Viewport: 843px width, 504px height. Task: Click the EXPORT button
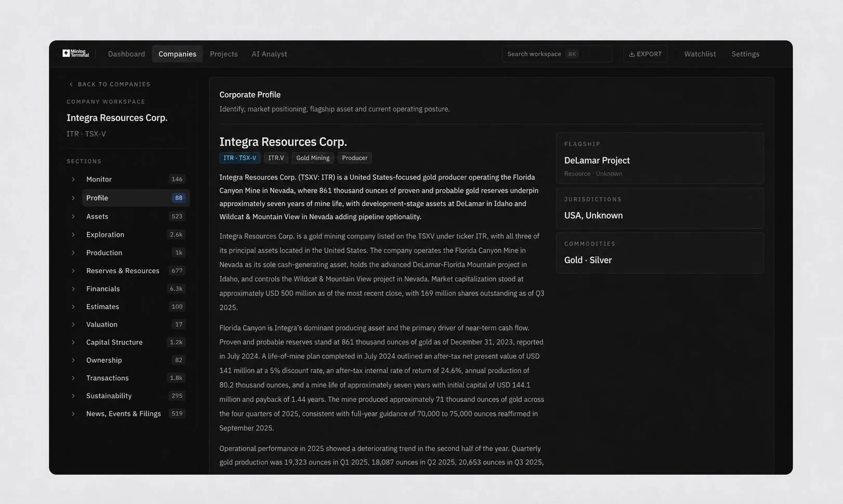click(646, 54)
